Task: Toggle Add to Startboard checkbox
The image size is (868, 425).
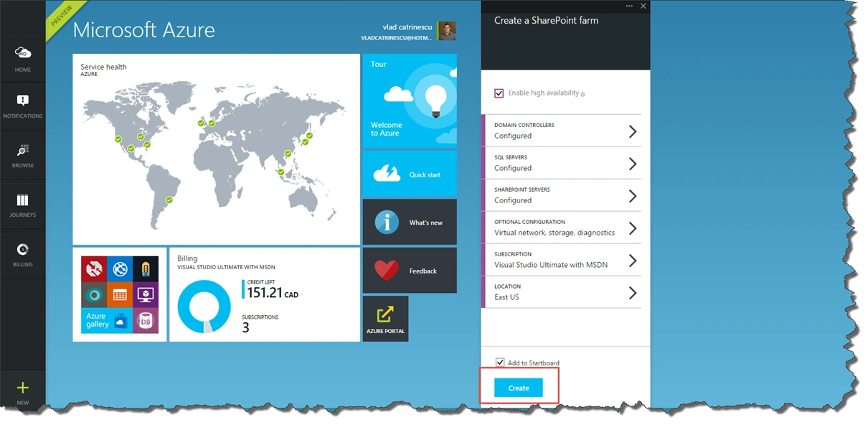Action: click(x=500, y=363)
